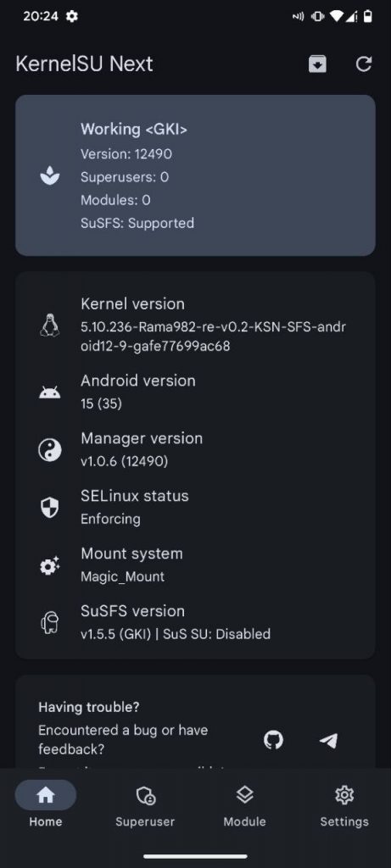Tap the Android robot icon
This screenshot has height=868, width=391.
click(x=50, y=392)
